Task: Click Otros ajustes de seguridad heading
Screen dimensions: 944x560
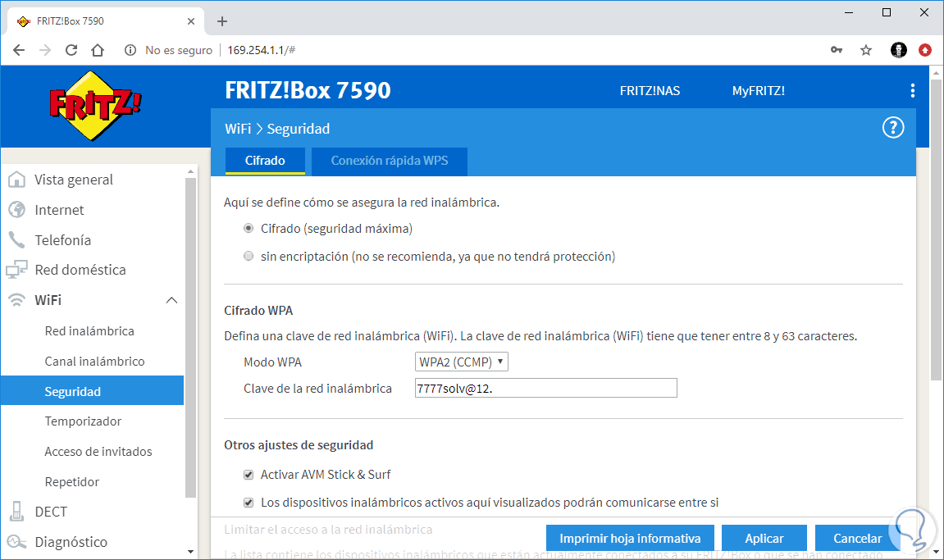Action: click(299, 445)
